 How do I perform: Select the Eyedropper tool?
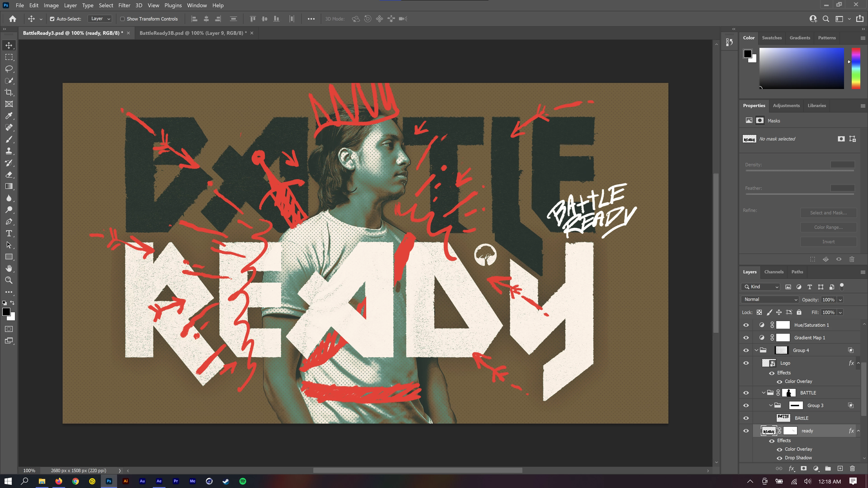coord(9,116)
